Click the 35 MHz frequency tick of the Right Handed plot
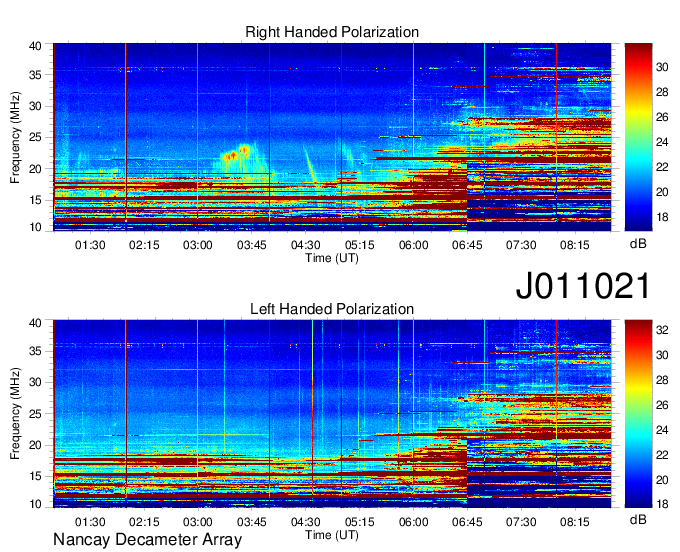680x552 pixels. click(36, 75)
